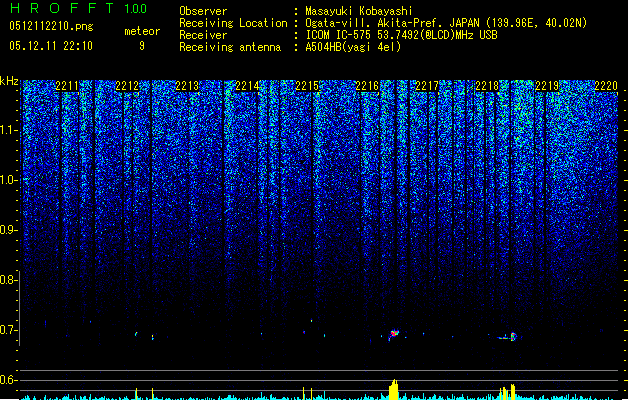
Task: Click the 'Receiving Location' field label
Action: [233, 23]
